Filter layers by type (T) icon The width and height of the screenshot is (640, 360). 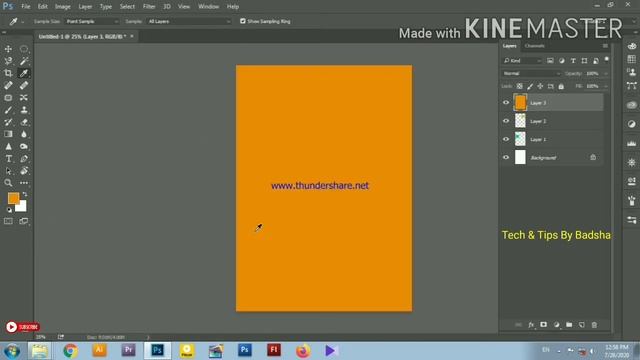[573, 61]
